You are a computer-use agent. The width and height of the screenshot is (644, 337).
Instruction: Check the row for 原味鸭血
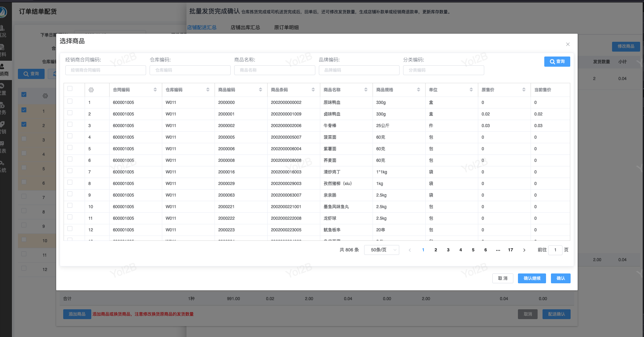[x=70, y=101]
